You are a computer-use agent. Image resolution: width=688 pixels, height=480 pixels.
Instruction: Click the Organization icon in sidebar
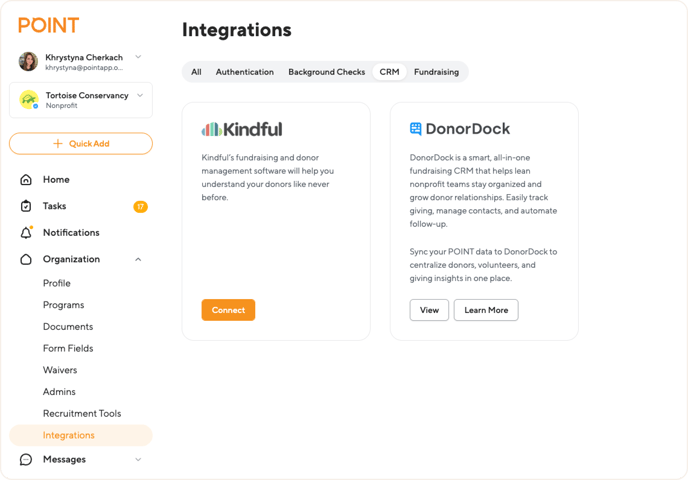(26, 259)
